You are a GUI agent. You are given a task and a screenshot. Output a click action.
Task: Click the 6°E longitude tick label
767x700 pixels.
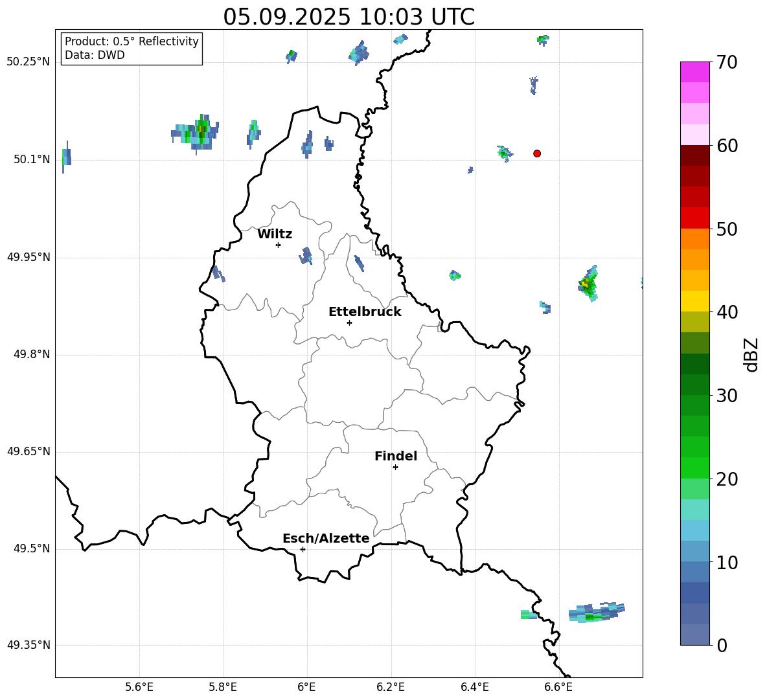pos(306,687)
